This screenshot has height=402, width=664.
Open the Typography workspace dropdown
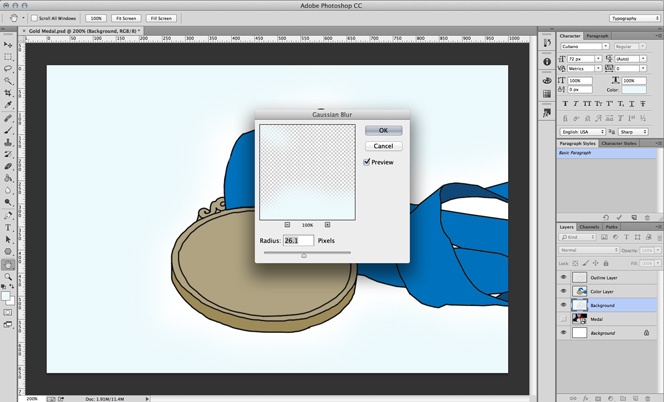[635, 18]
